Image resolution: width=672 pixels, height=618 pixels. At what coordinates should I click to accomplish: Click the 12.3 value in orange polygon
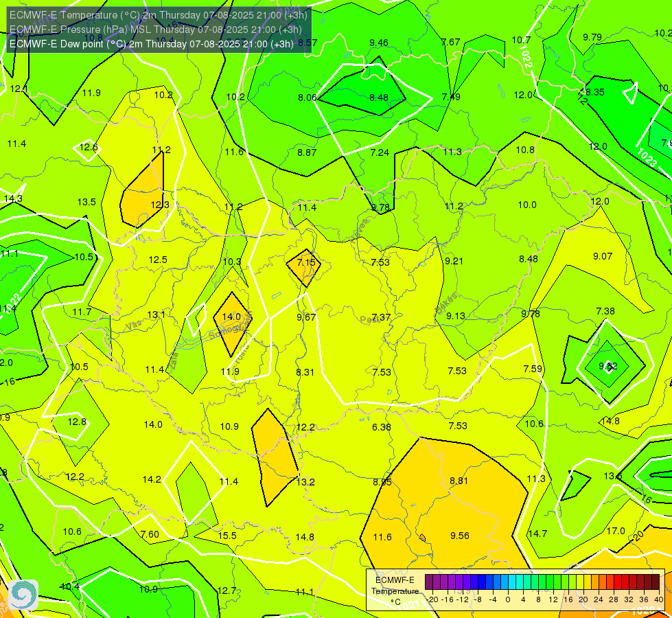tap(160, 205)
